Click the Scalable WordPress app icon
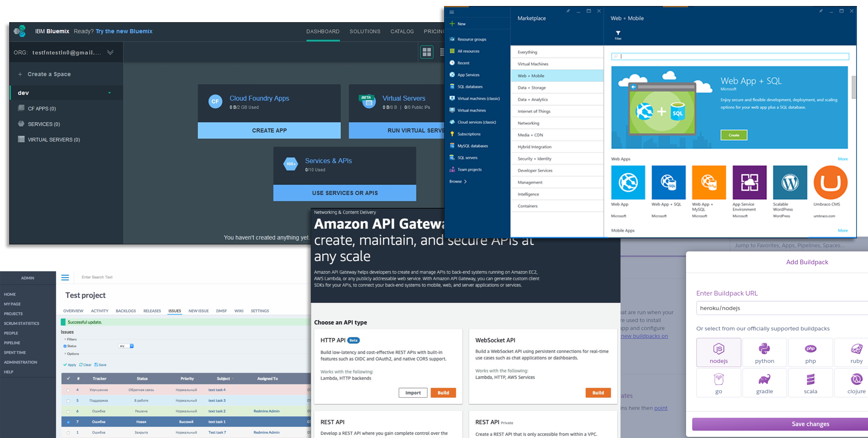 click(790, 182)
